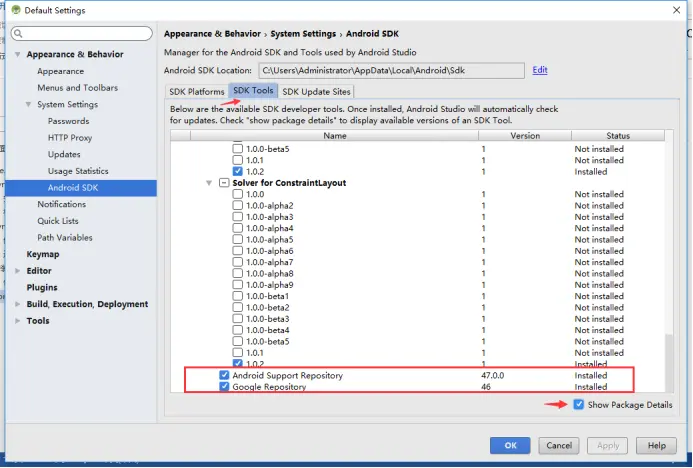Open the SDK Update Sites tab
693x468 pixels.
(316, 91)
